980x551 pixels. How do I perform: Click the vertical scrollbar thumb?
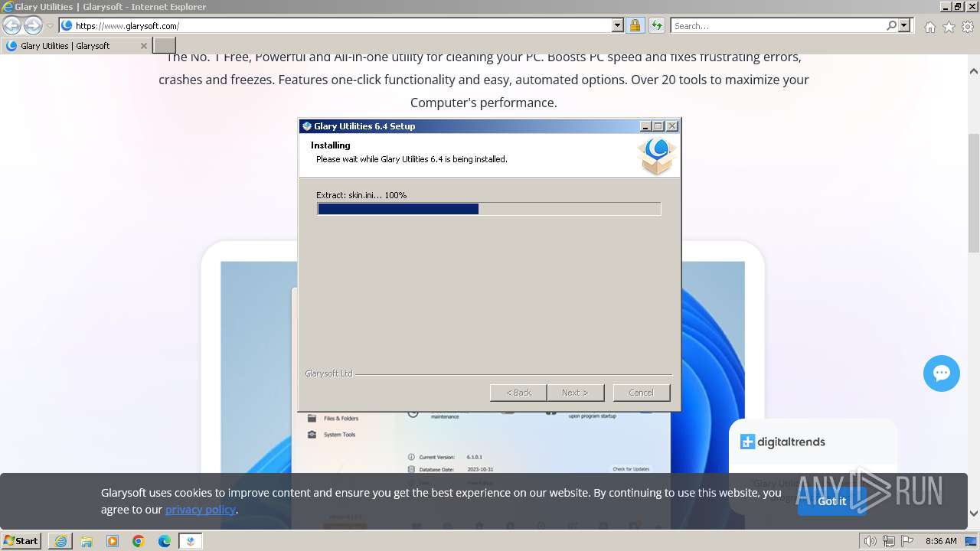[973, 193]
